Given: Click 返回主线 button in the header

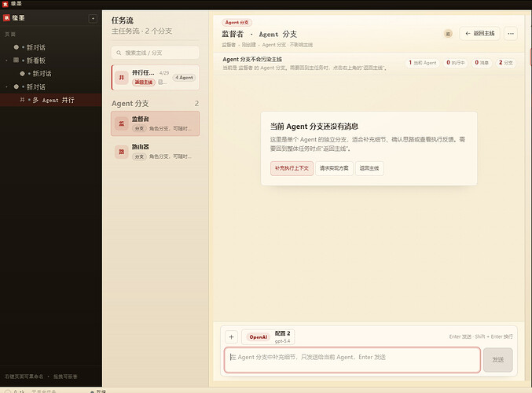Looking at the screenshot, I should 479,33.
